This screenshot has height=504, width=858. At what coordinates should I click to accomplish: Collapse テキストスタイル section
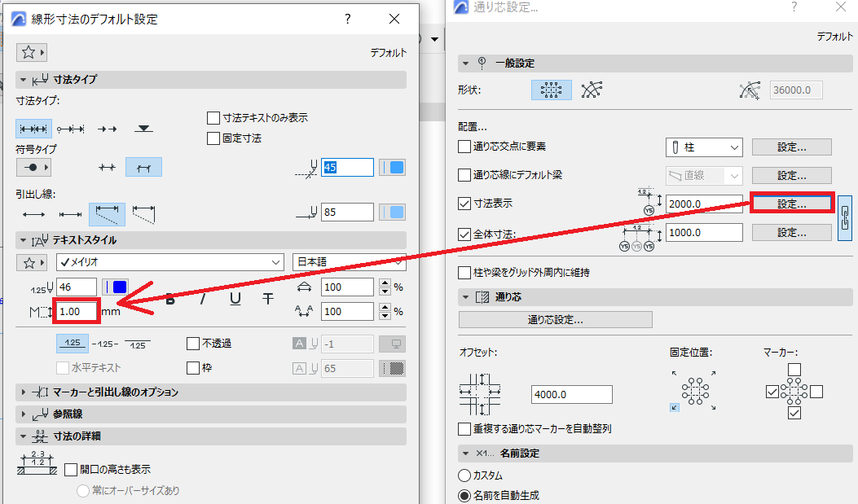point(23,240)
